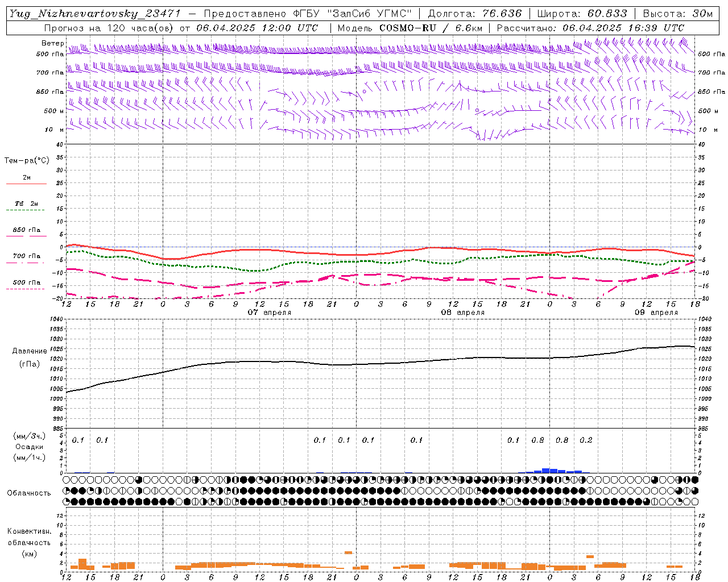
Task: Click the Высота: 30м label
Action: pos(677,14)
